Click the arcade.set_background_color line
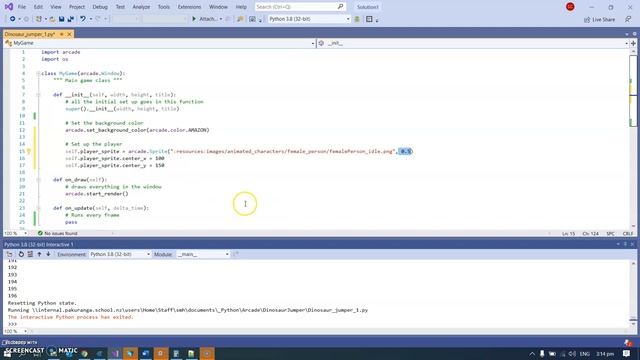This screenshot has height=360, width=640. click(x=137, y=130)
